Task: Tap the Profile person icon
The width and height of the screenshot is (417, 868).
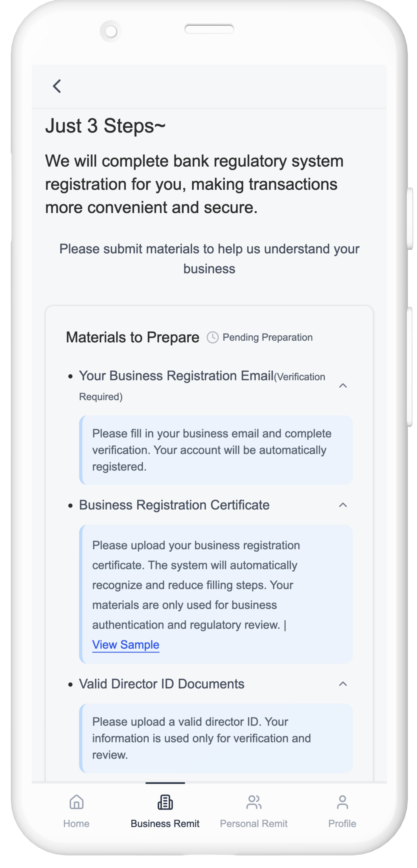Action: pos(342,802)
